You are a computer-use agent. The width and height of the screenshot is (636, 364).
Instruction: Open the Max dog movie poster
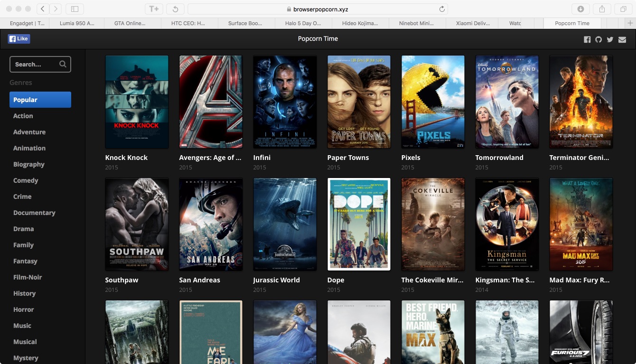433,332
